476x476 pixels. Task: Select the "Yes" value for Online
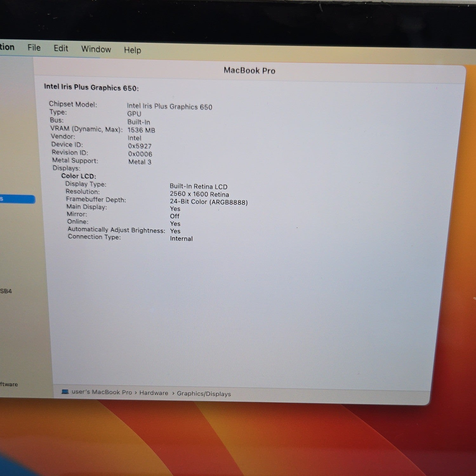(x=175, y=224)
